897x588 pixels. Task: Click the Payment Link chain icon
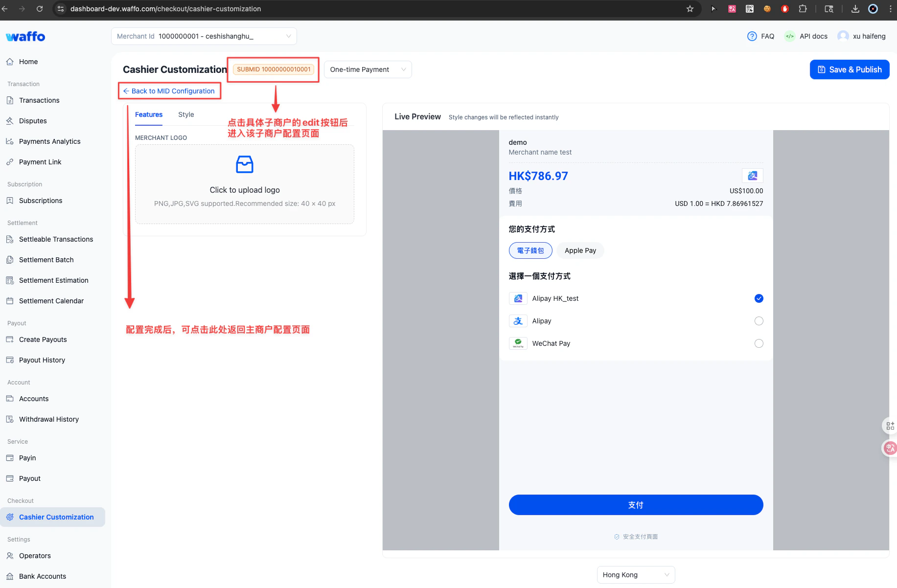click(x=10, y=162)
